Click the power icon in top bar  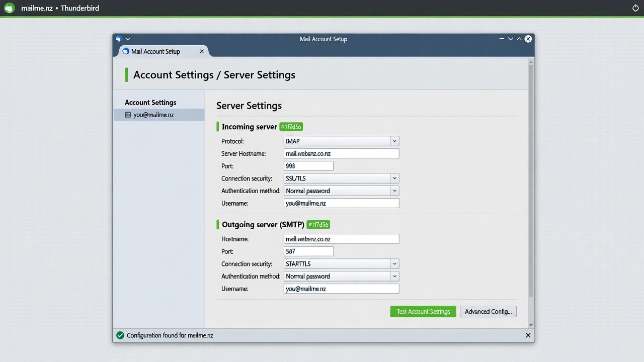click(635, 9)
